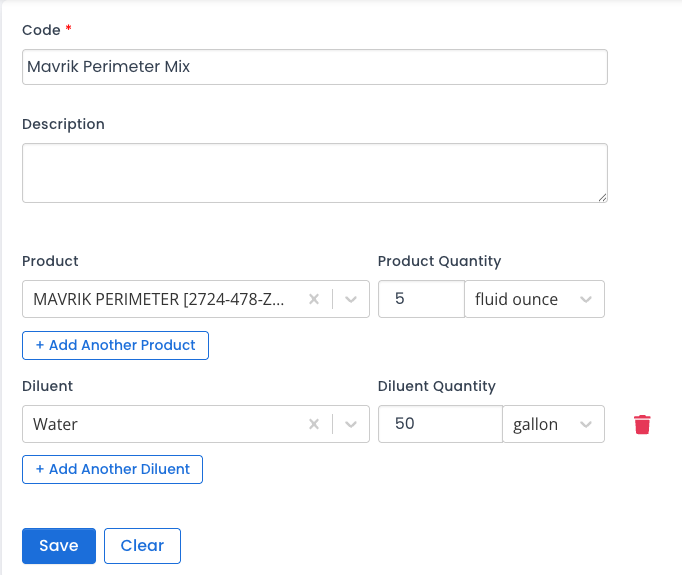Focus the Description text area

315,173
